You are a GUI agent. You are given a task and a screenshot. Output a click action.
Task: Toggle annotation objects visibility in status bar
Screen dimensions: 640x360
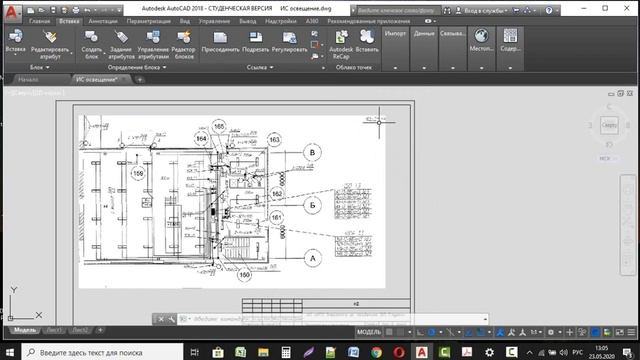pyautogui.click(x=500, y=332)
